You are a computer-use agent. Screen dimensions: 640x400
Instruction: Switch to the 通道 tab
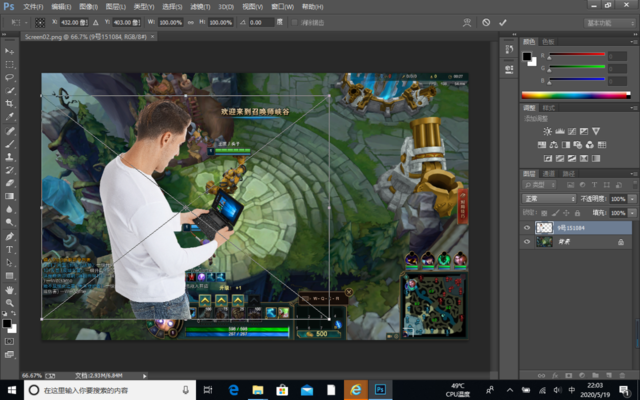549,174
